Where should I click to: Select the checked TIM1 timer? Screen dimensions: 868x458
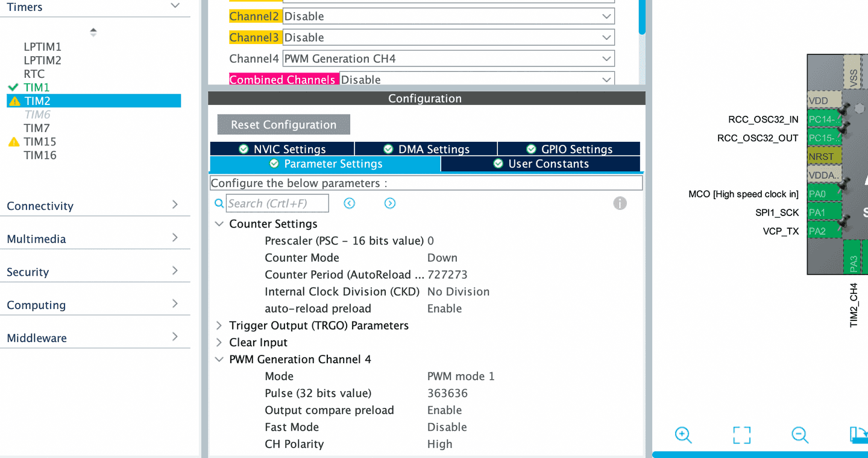(36, 87)
